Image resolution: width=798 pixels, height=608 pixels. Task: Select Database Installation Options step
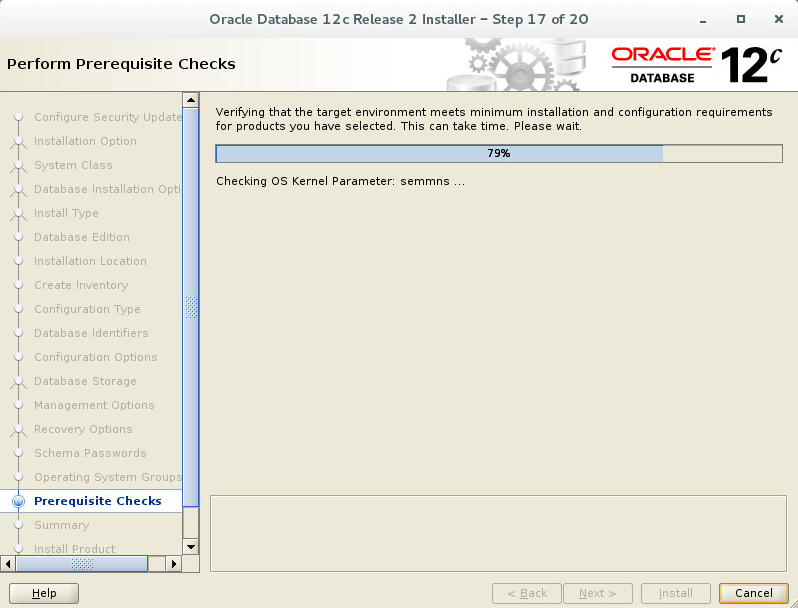[107, 189]
